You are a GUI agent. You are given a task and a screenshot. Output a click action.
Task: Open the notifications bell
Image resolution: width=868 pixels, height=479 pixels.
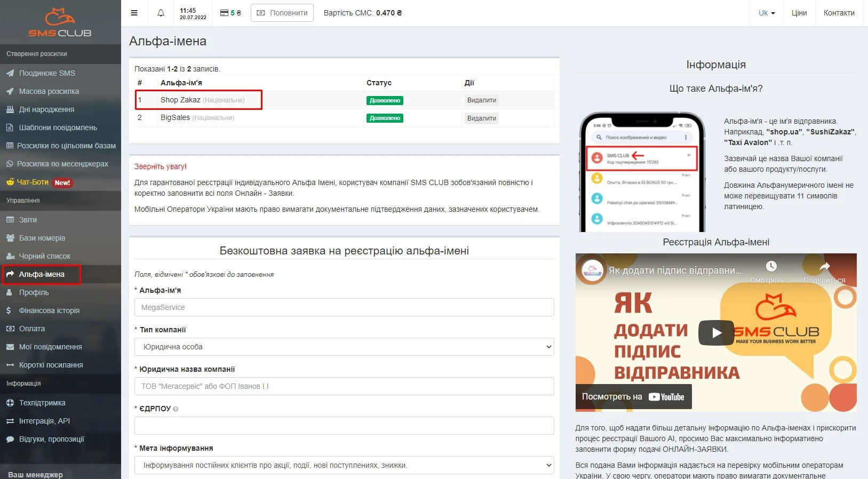click(x=161, y=13)
